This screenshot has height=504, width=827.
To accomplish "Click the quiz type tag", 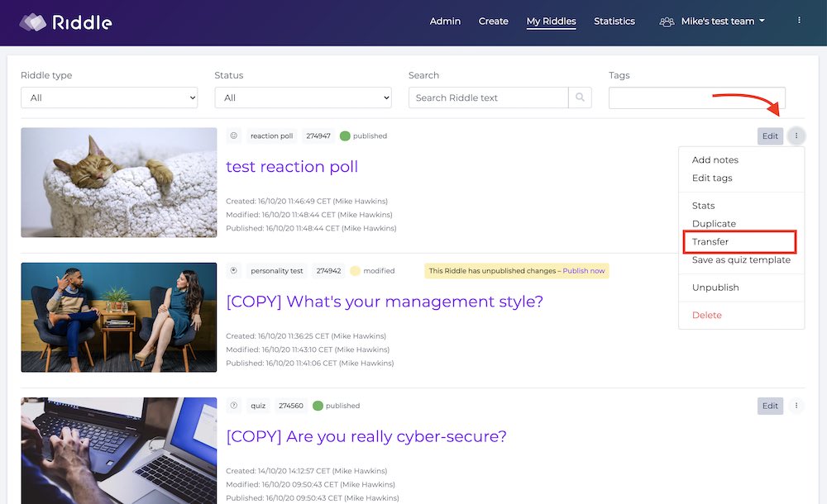I will 258,406.
